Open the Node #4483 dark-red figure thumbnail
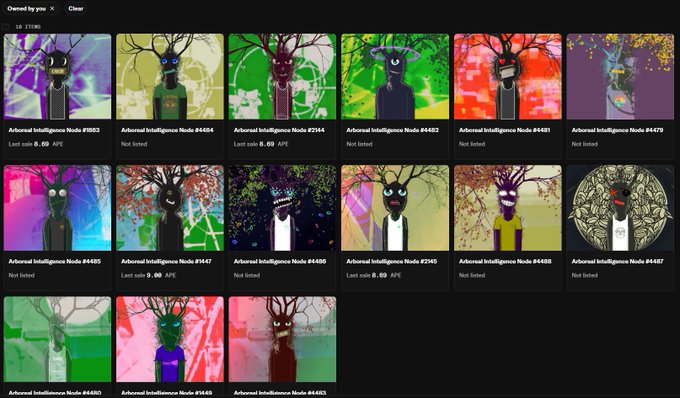The width and height of the screenshot is (680, 398). pyautogui.click(x=282, y=339)
